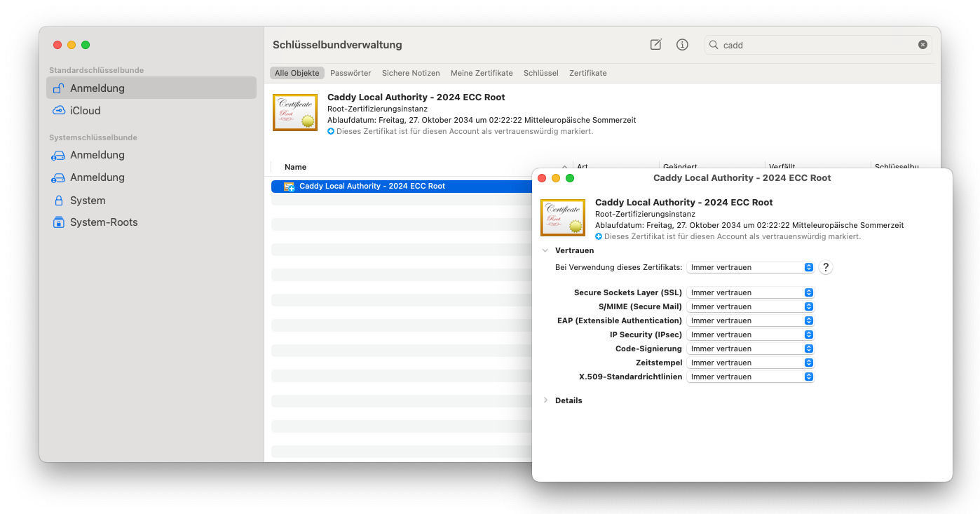Click 'Root-Zertifizierungsinstanz' text in Caddy dialog
980x514 pixels.
coord(645,214)
